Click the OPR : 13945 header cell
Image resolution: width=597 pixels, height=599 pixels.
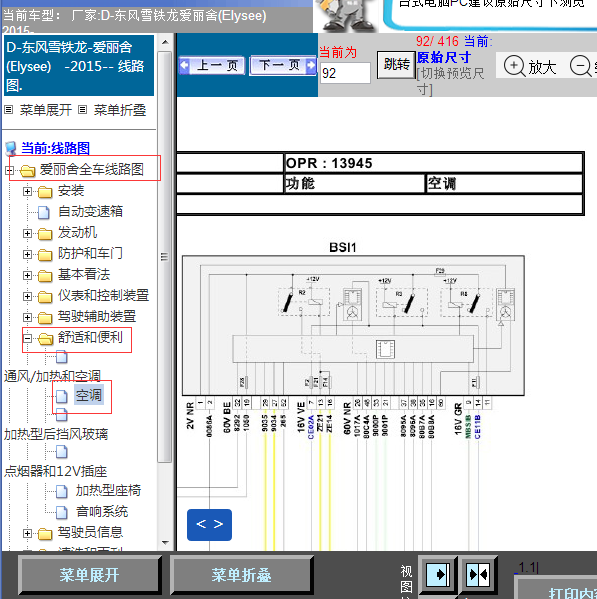pos(434,164)
